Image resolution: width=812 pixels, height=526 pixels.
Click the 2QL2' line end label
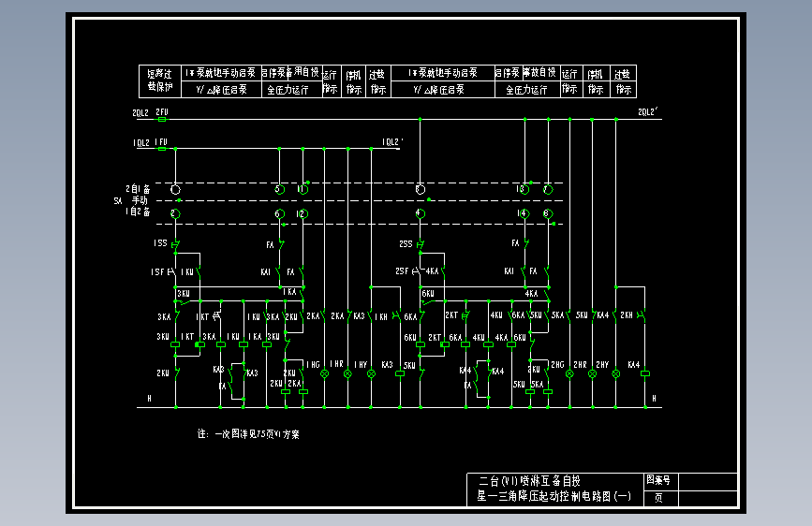[648, 111]
